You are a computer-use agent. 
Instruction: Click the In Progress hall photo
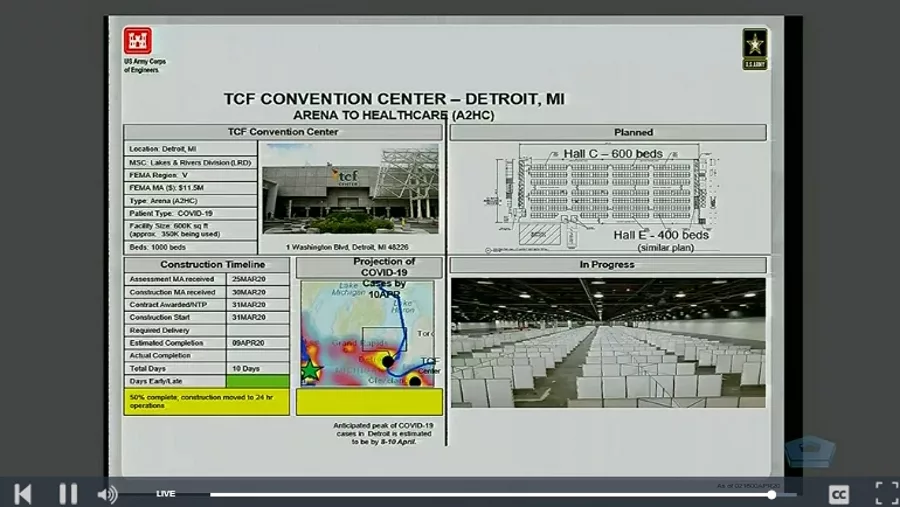[x=608, y=343]
